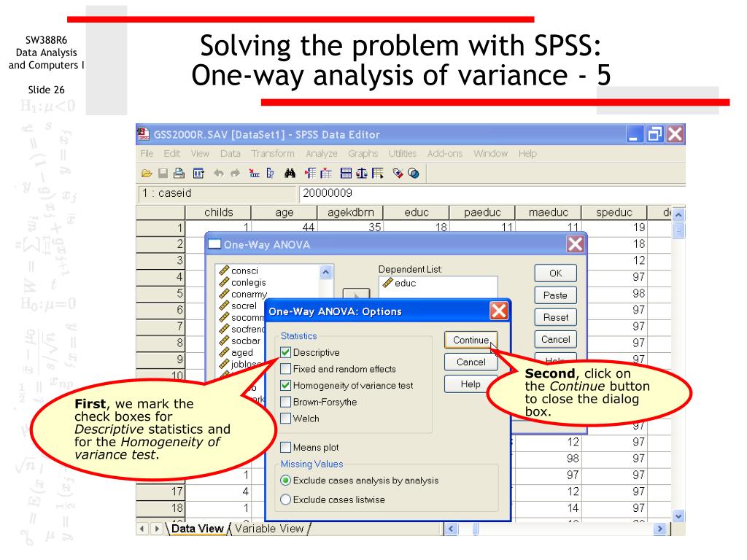Click the Find binoculars toolbar icon
The width and height of the screenshot is (747, 560).
coord(290,174)
